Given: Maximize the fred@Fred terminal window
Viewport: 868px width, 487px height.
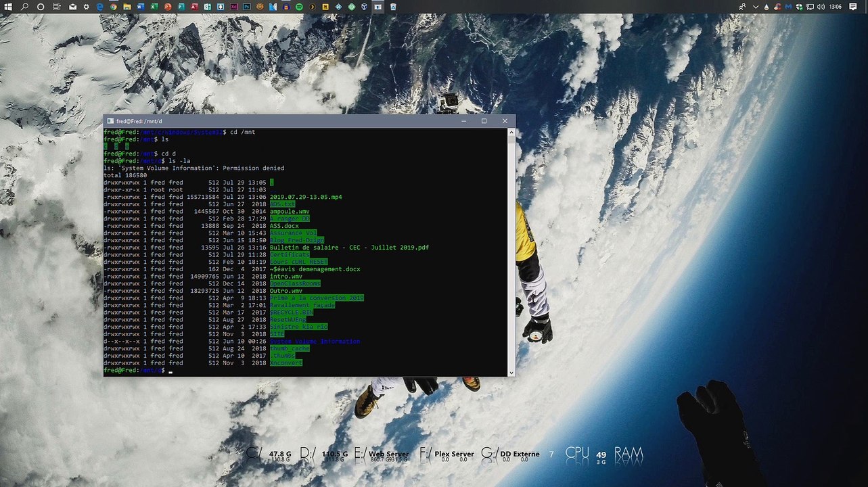Looking at the screenshot, I should pyautogui.click(x=484, y=121).
